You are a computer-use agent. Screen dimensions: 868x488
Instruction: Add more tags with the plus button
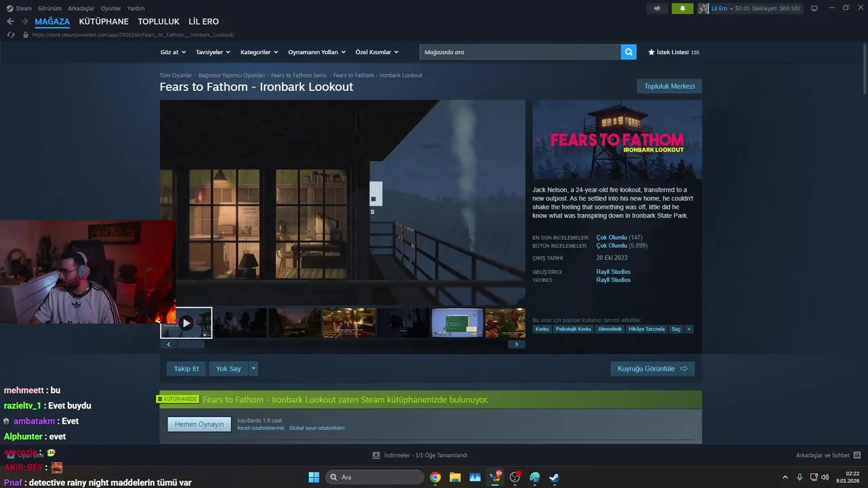689,329
